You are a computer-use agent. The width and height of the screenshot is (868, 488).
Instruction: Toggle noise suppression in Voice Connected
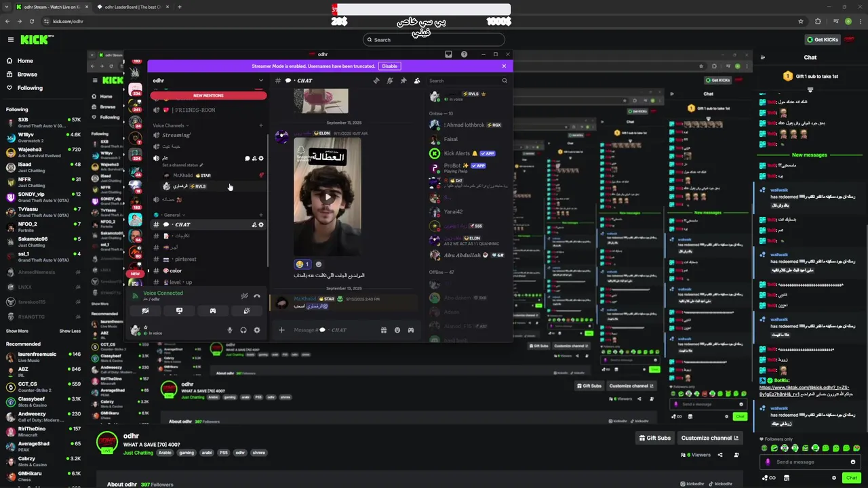pos(245,296)
